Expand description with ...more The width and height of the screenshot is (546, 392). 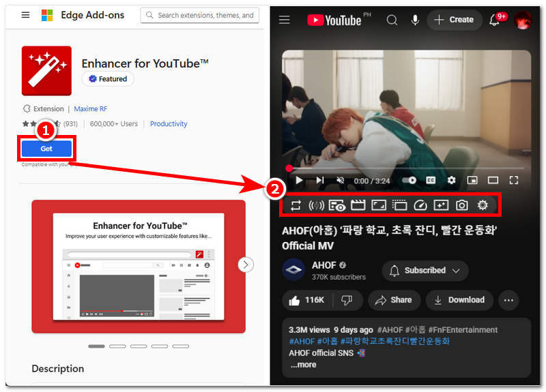[x=303, y=365]
